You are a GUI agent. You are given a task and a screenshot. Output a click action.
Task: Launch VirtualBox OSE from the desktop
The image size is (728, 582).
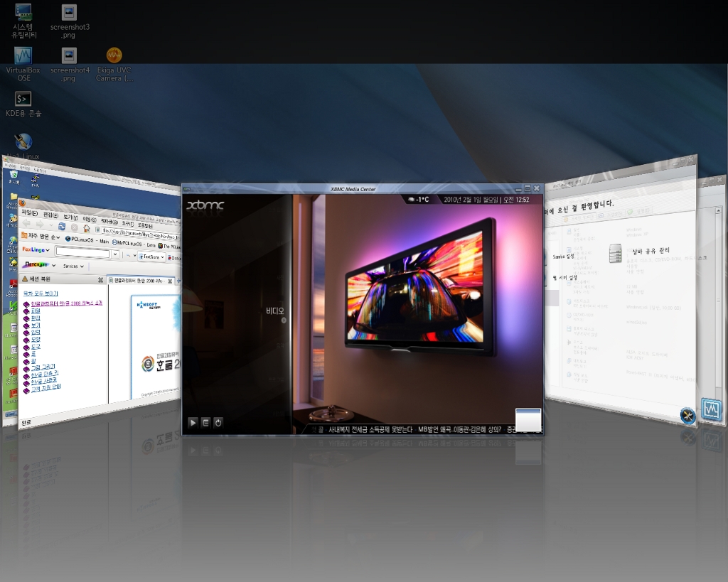[x=23, y=64]
